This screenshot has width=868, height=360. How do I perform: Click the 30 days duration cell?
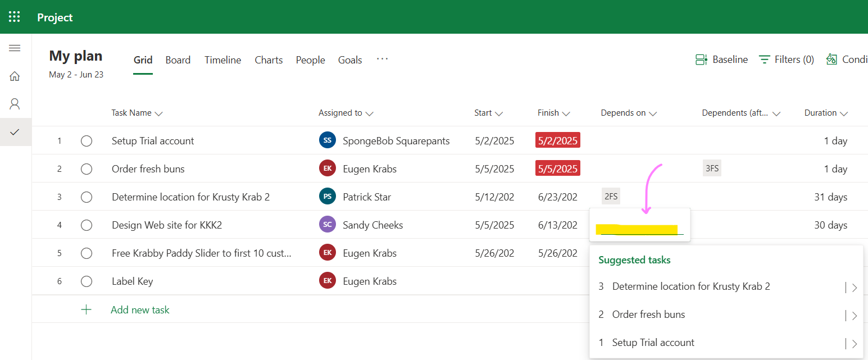click(x=831, y=225)
